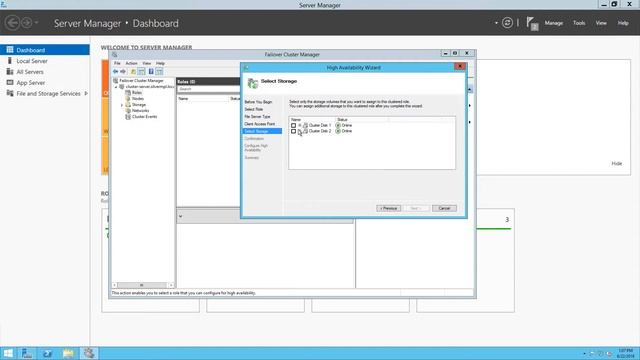This screenshot has width=640, height=360.
Task: Open Server Manager View menu
Action: coord(601,23)
